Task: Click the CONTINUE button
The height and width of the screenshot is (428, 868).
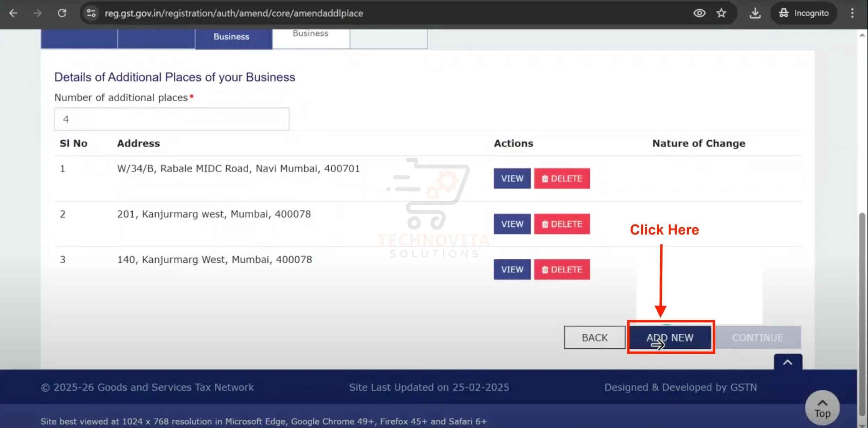Action: 758,337
